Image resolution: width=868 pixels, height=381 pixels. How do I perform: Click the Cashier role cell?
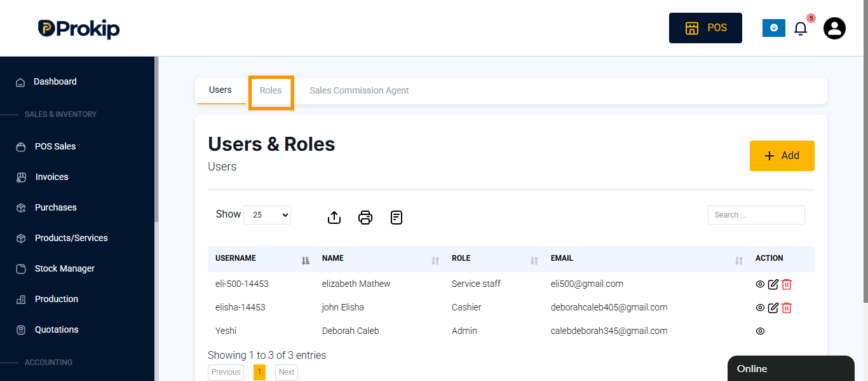point(466,307)
